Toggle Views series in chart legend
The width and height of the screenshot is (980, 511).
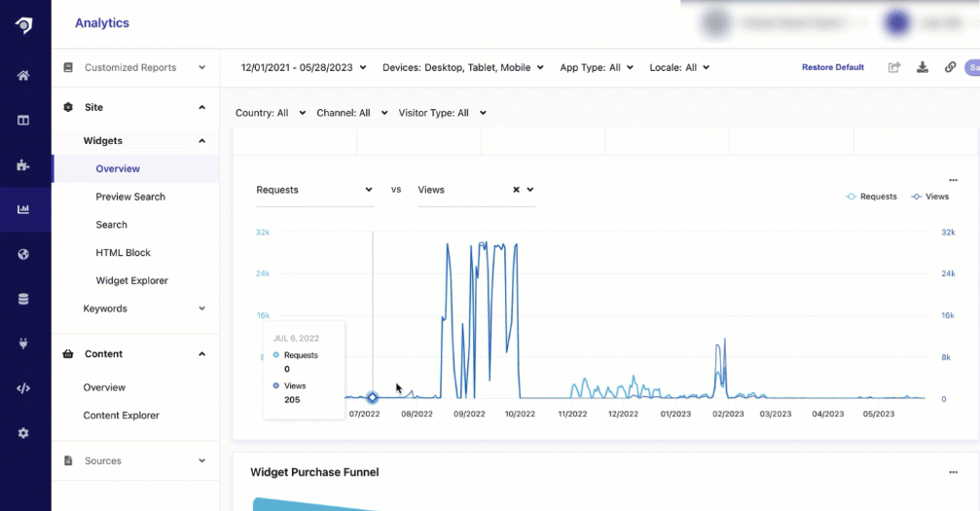[930, 197]
